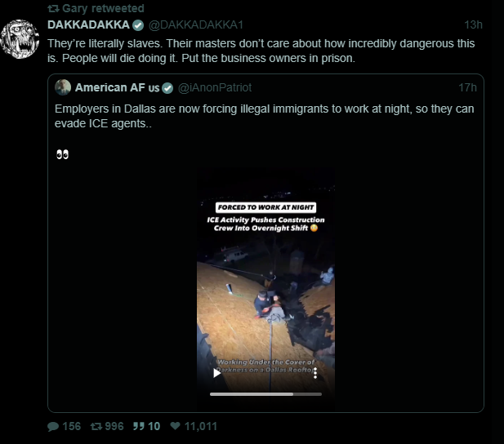Click the DAKKADAKKA display name
The height and width of the screenshot is (444, 504).
[x=88, y=24]
